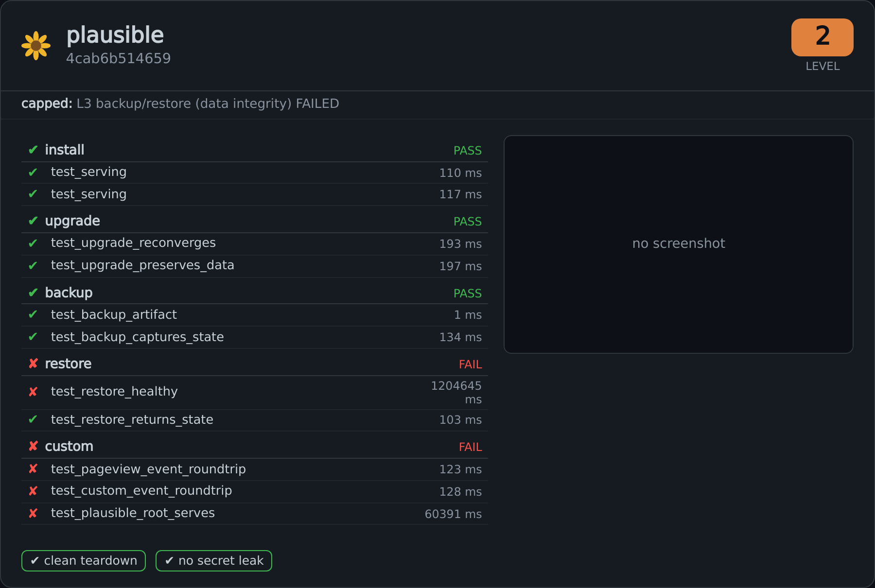
Task: Click the PASS status of the backup section
Action: pyautogui.click(x=468, y=294)
